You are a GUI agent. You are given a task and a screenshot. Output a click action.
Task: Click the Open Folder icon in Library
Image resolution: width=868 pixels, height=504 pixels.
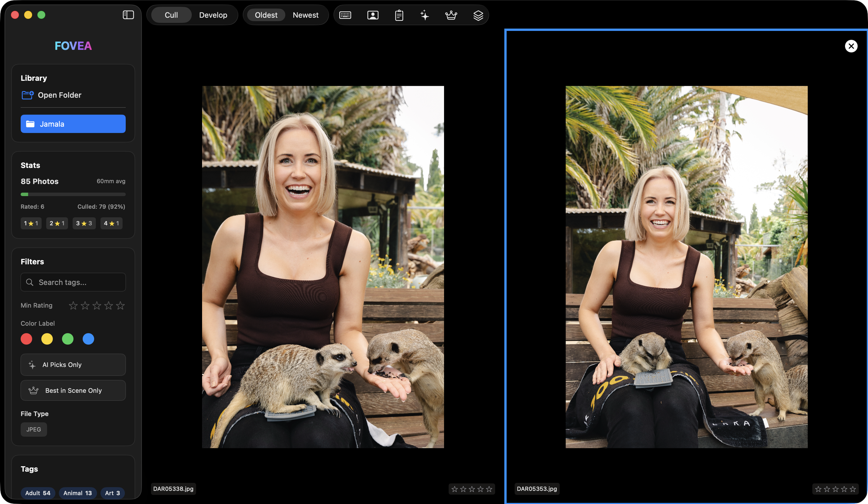pos(27,95)
